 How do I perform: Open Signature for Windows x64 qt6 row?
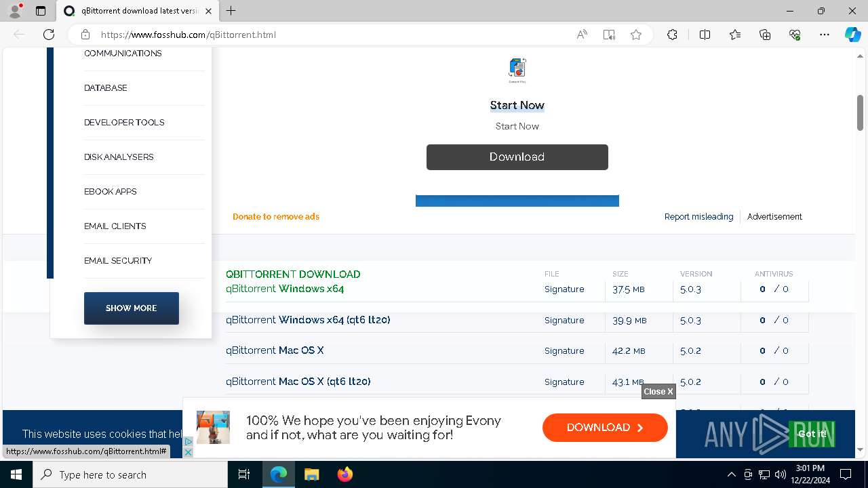pos(564,321)
